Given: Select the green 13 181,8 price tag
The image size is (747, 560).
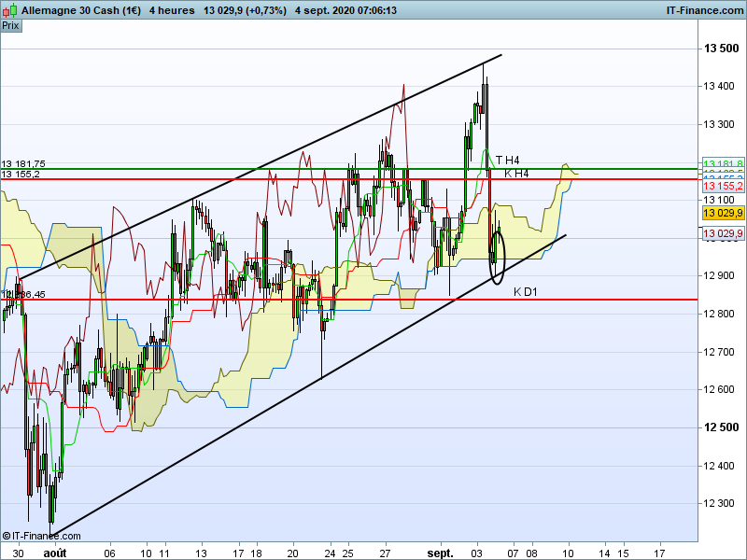Looking at the screenshot, I should click(723, 163).
